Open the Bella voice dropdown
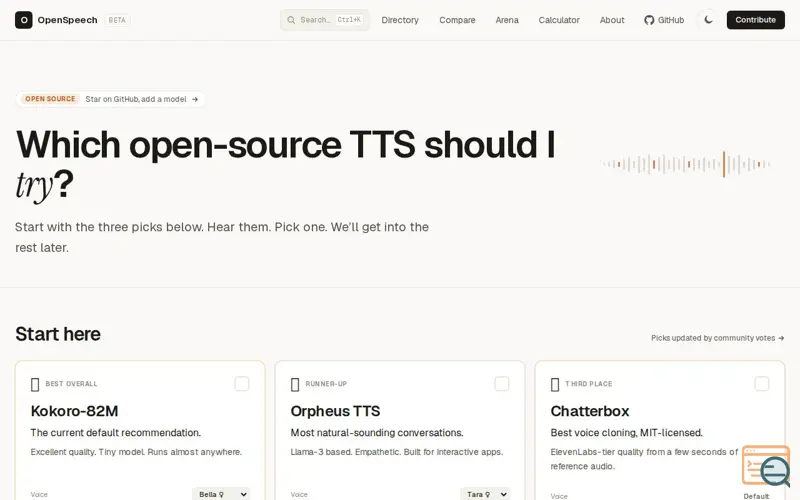This screenshot has height=500, width=800. click(221, 494)
